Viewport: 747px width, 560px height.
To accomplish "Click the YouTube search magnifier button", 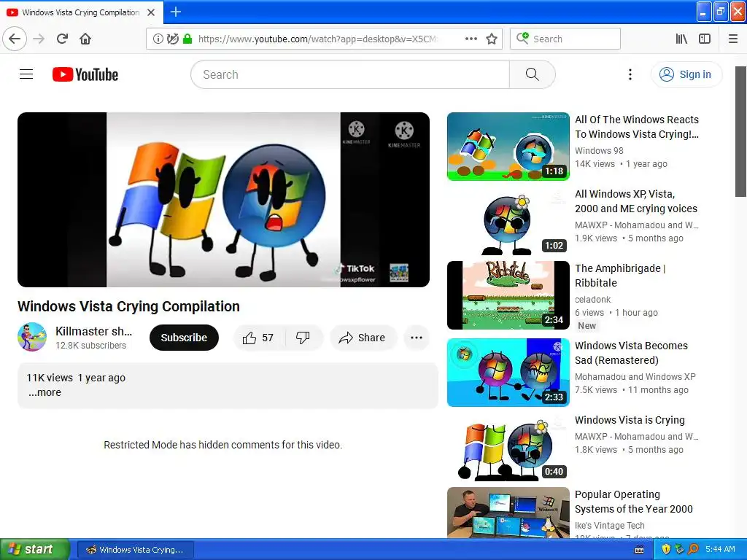I will click(533, 74).
